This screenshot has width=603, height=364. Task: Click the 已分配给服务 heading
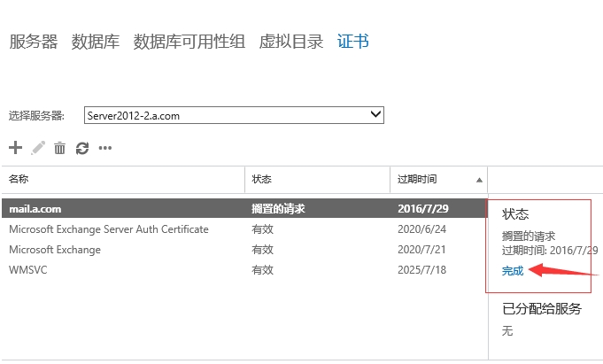[542, 308]
